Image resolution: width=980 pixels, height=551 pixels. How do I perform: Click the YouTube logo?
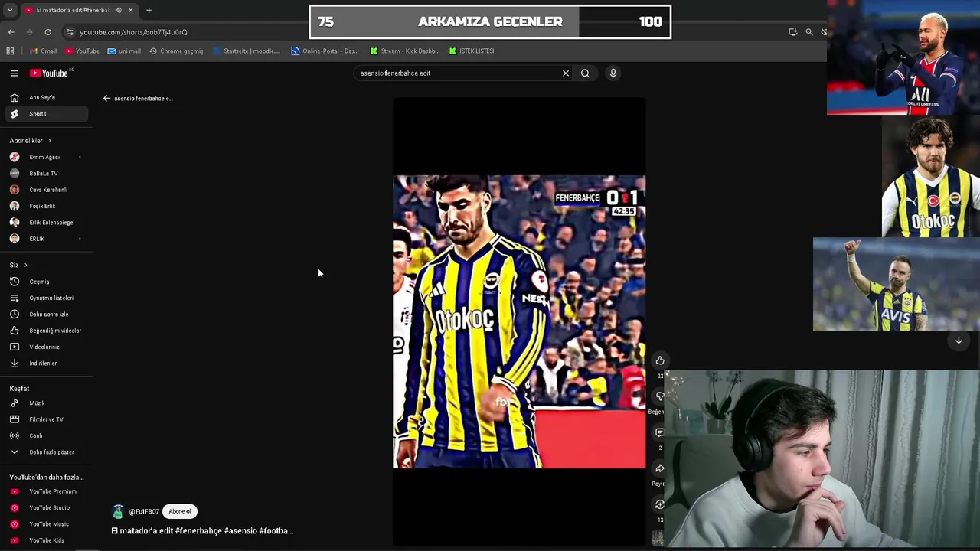pos(49,73)
